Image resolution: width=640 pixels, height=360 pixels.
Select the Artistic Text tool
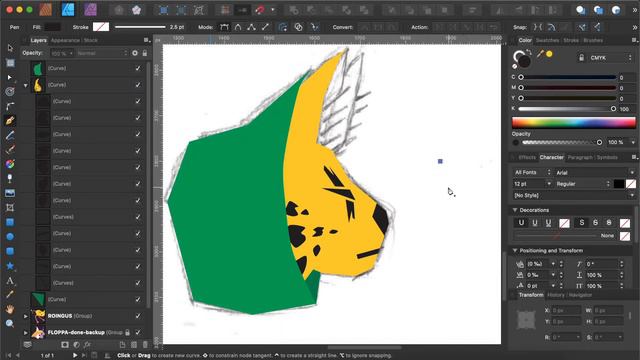coord(10,280)
